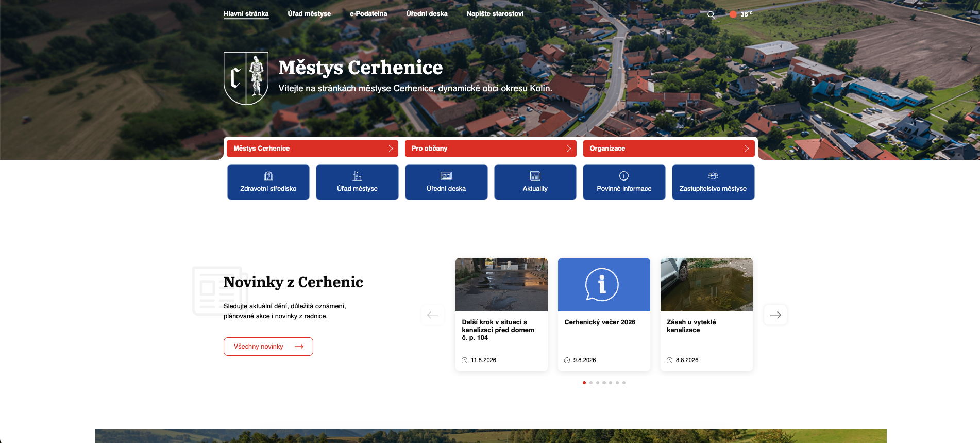Viewport: 980px width, 443px height.
Task: Click the 36°C weather indicator
Action: click(741, 14)
